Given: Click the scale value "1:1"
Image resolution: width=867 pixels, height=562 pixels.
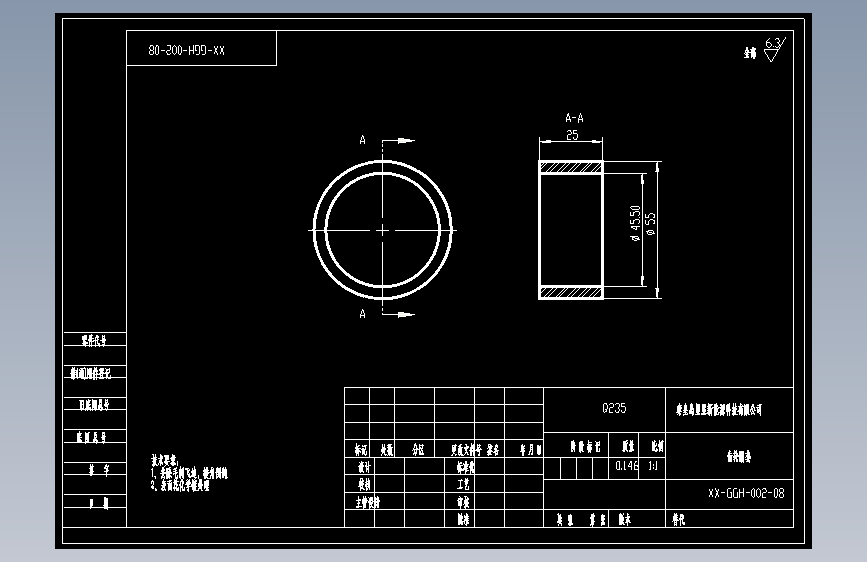Looking at the screenshot, I should (x=653, y=466).
